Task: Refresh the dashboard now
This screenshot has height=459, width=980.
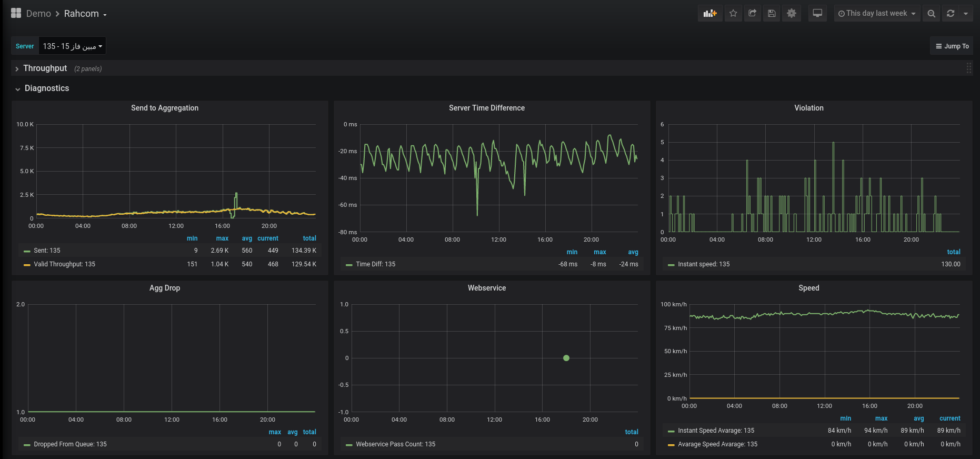Action: 951,14
